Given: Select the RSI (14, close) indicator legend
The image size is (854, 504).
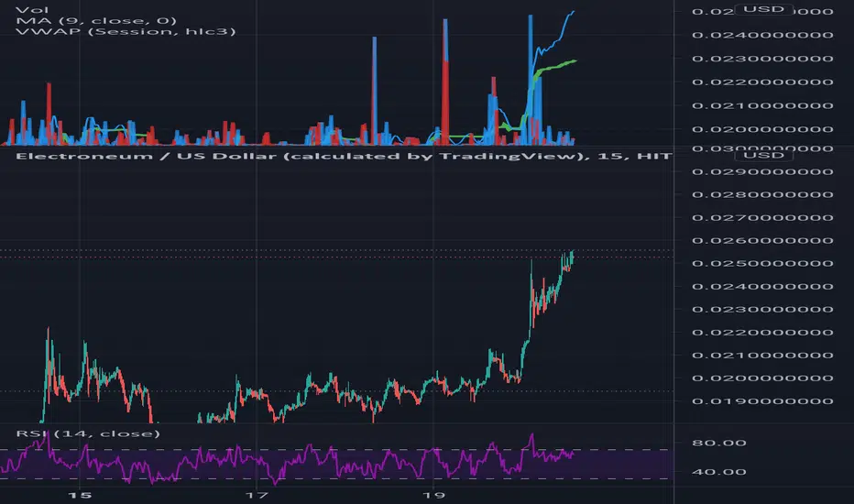Looking at the screenshot, I should 88,433.
